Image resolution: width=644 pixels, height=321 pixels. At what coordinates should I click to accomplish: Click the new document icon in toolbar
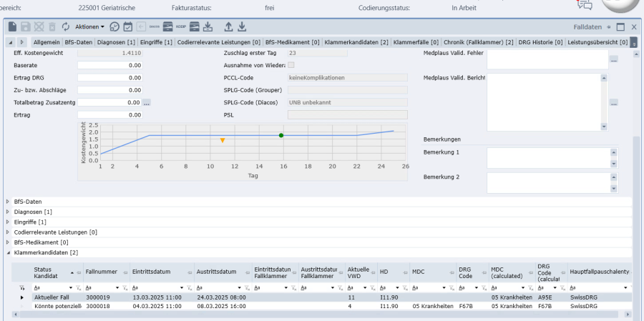click(x=12, y=26)
